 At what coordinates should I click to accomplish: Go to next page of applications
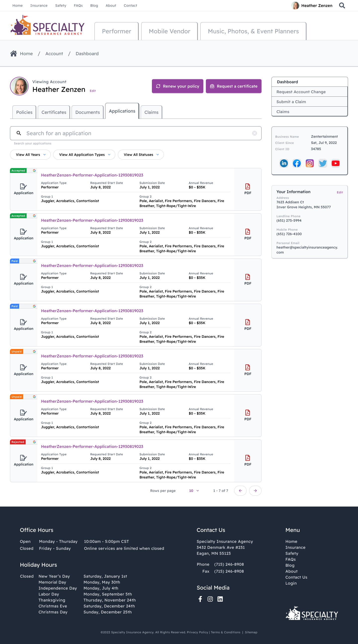255,490
